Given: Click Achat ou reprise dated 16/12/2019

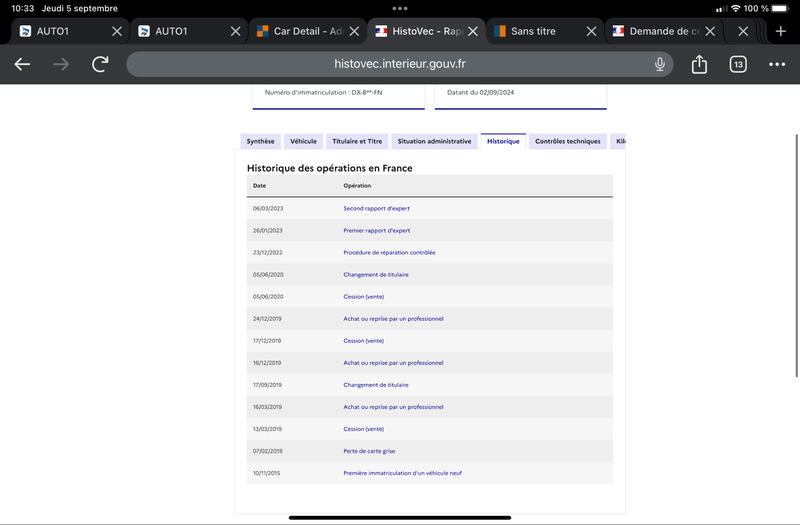Looking at the screenshot, I should (x=393, y=363).
